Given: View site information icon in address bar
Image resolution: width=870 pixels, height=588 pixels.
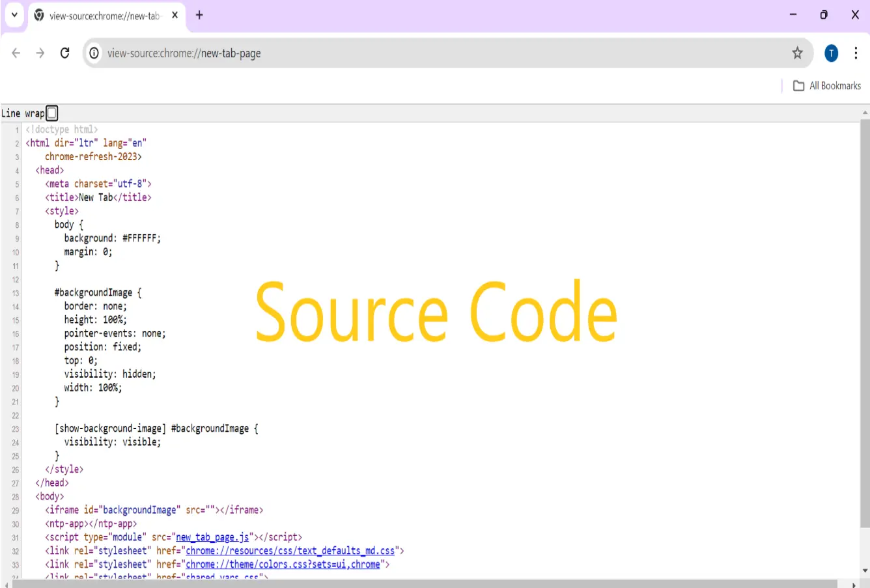Looking at the screenshot, I should tap(94, 53).
